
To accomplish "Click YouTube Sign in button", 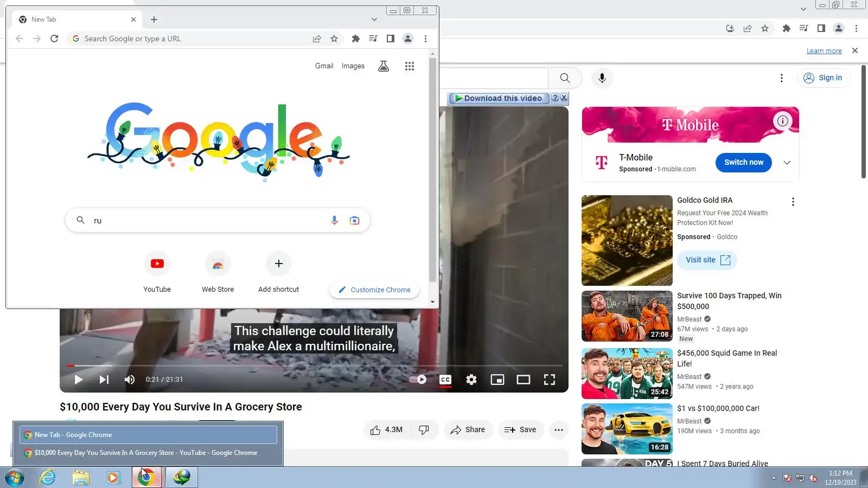I will [823, 78].
